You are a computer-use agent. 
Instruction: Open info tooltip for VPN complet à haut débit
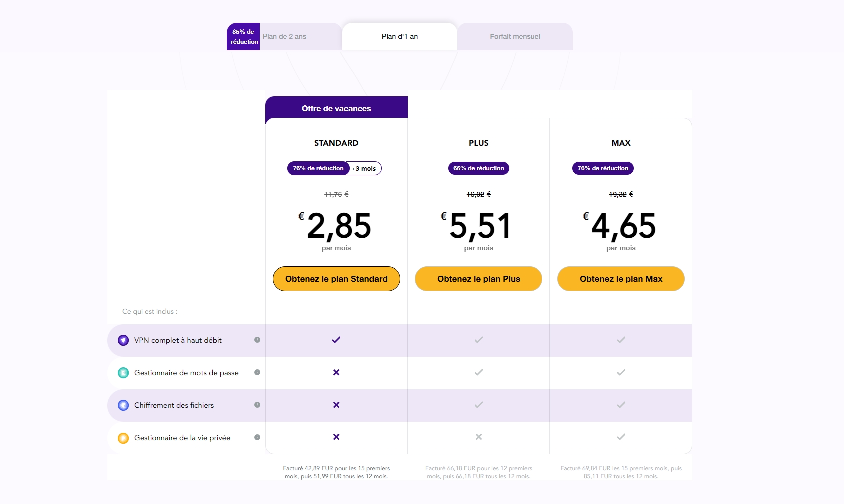(x=257, y=340)
